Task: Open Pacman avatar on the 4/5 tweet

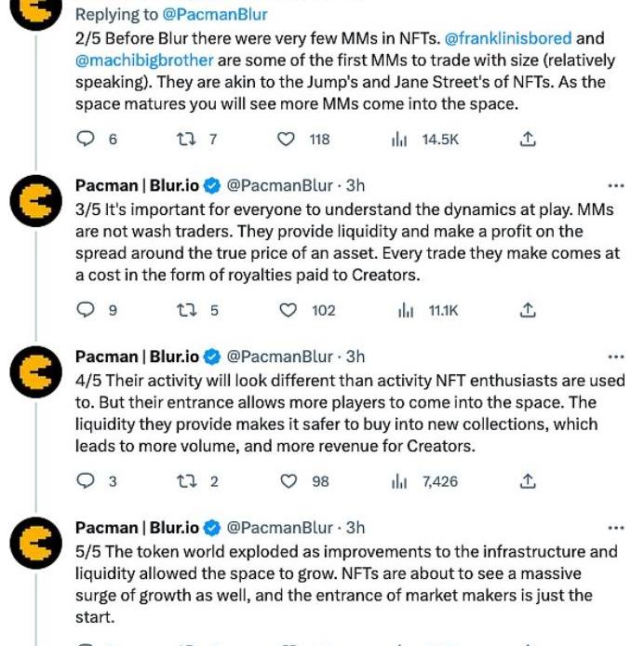Action: click(36, 372)
